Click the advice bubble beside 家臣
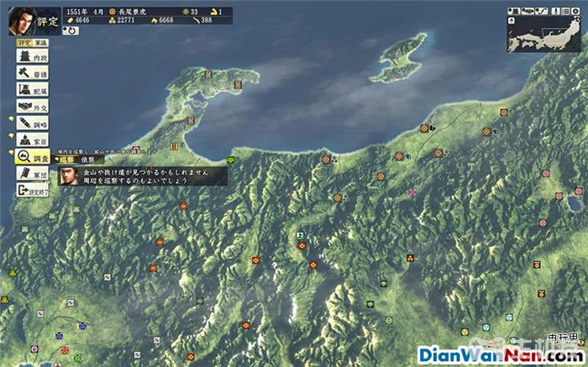588x367 pixels. [12, 135]
